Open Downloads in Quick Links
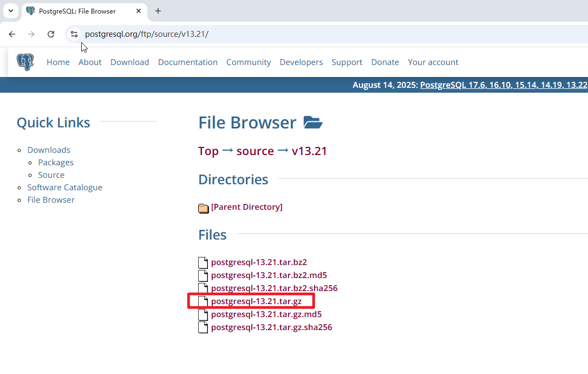Image resolution: width=588 pixels, height=374 pixels. click(49, 150)
